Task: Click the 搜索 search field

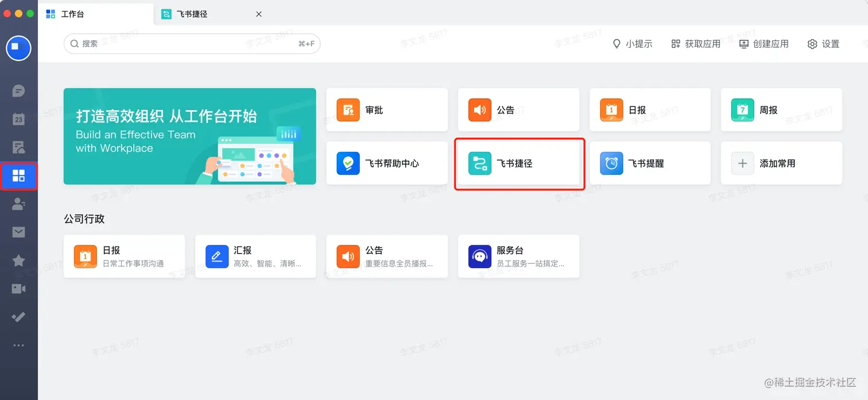Action: coord(192,44)
